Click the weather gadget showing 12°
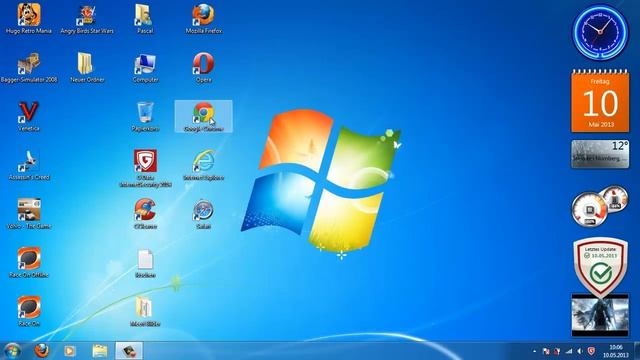 600,154
